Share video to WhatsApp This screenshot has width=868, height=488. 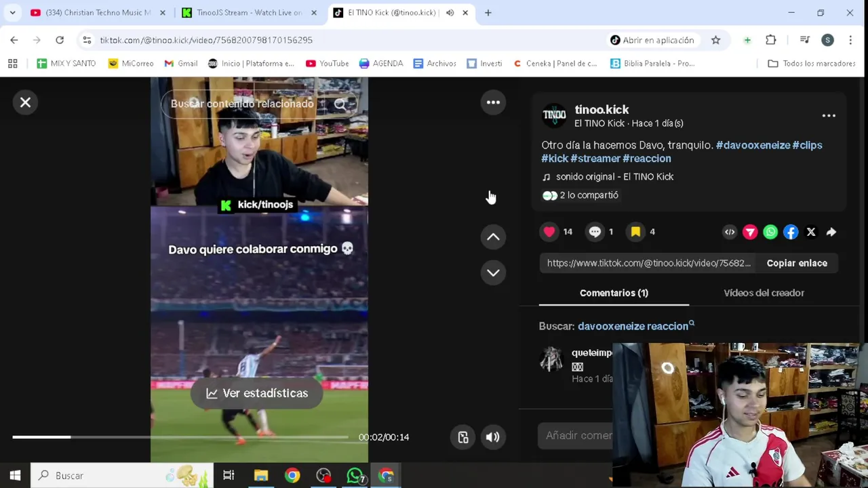pyautogui.click(x=770, y=232)
